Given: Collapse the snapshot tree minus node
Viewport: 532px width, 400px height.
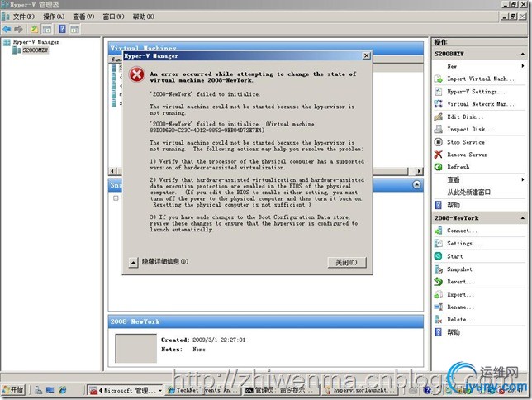Looking at the screenshot, I should click(116, 198).
